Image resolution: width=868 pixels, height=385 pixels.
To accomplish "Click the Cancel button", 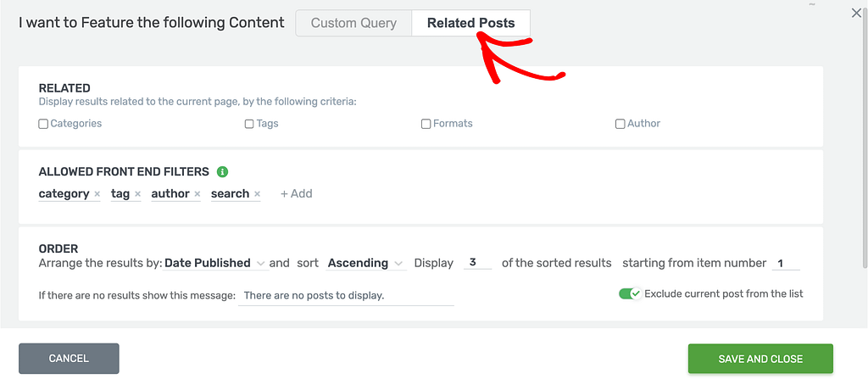I will [69, 359].
